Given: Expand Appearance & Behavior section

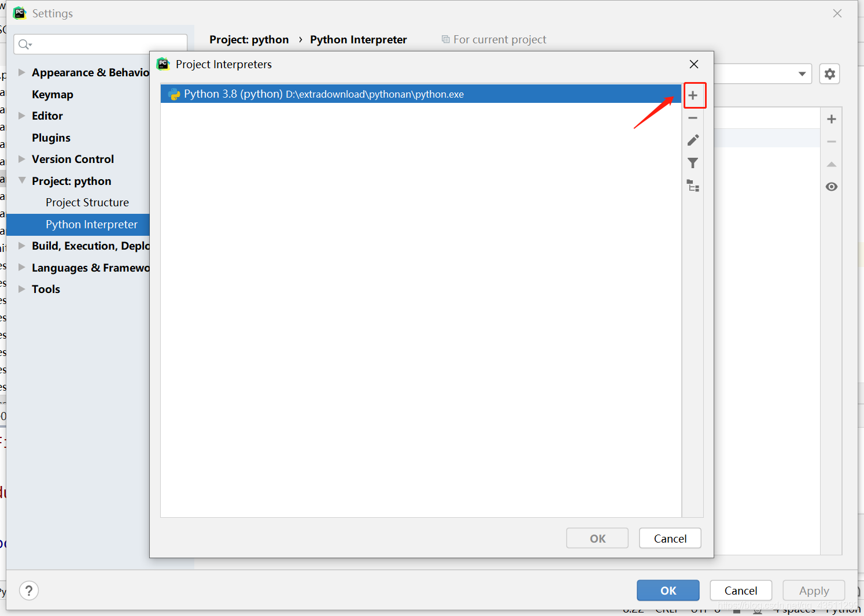Looking at the screenshot, I should point(21,72).
